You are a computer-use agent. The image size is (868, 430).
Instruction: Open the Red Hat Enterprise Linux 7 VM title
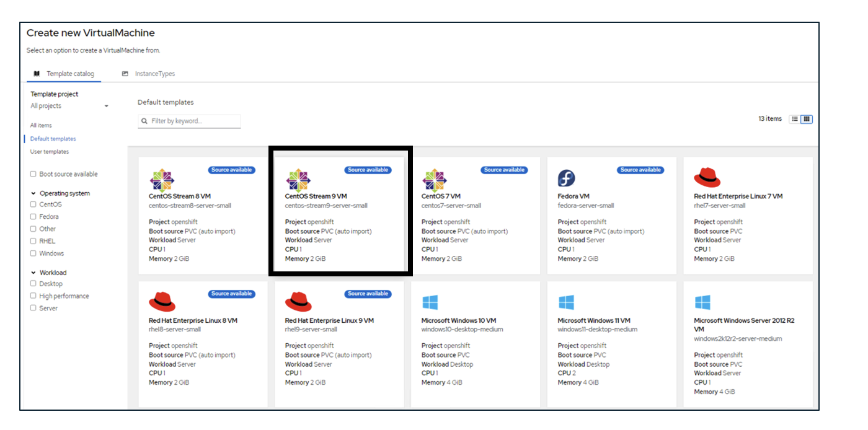(x=738, y=196)
